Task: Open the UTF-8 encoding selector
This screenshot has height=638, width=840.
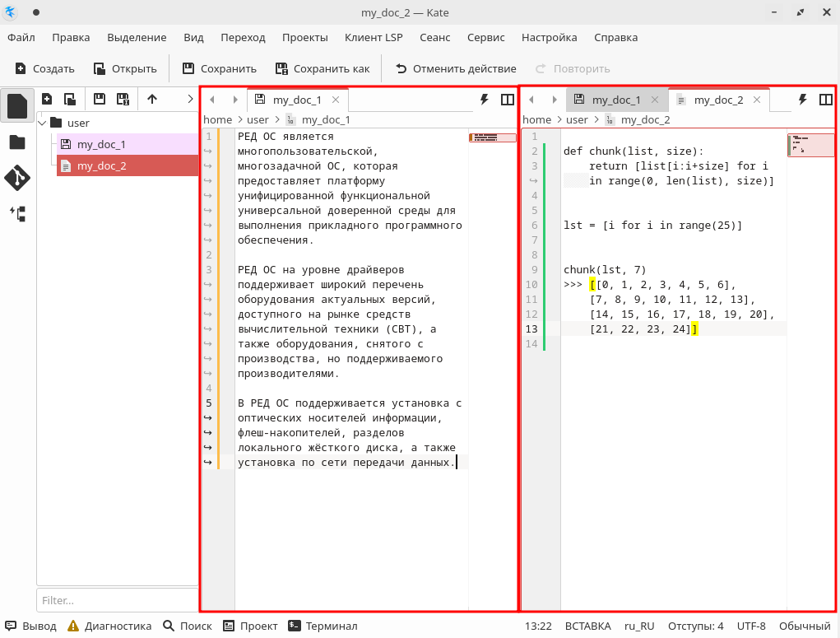Action: pyautogui.click(x=751, y=626)
